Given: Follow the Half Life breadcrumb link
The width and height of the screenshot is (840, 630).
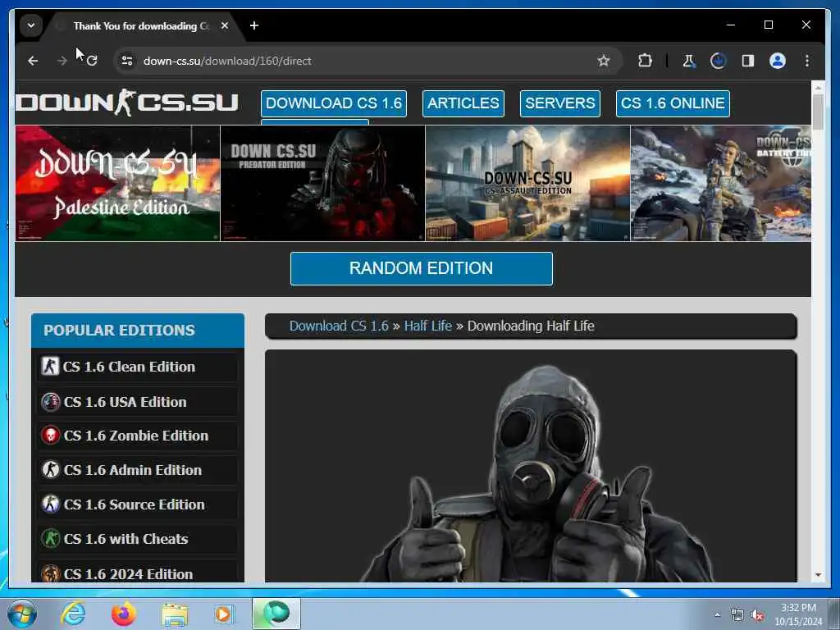Looking at the screenshot, I should [x=428, y=326].
